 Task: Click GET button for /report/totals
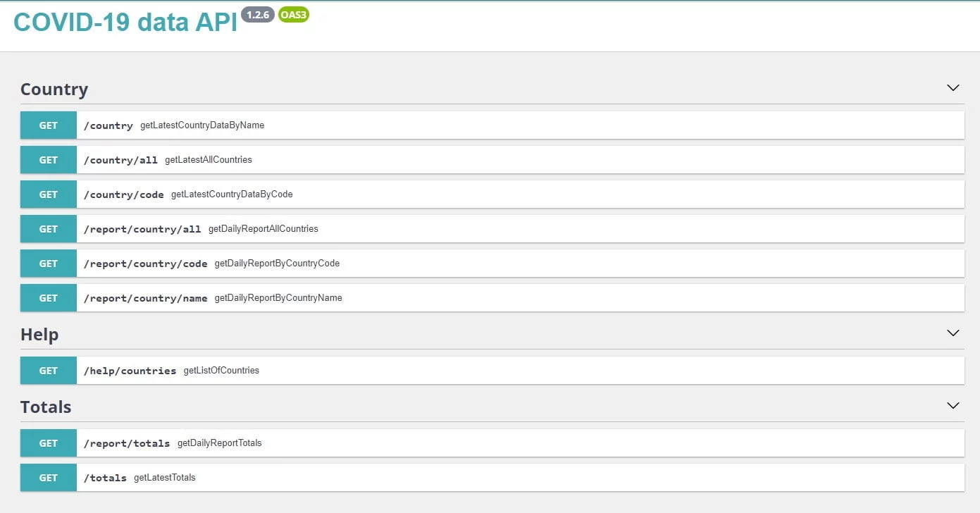(49, 443)
